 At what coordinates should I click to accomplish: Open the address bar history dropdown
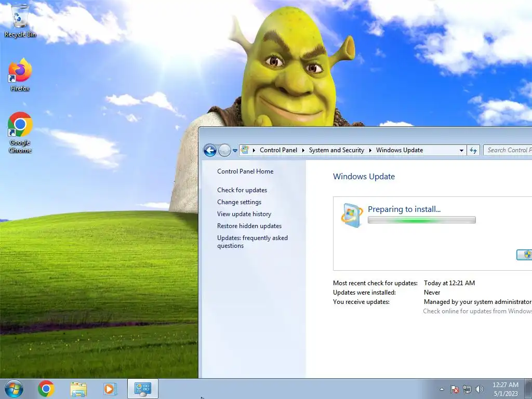[461, 150]
